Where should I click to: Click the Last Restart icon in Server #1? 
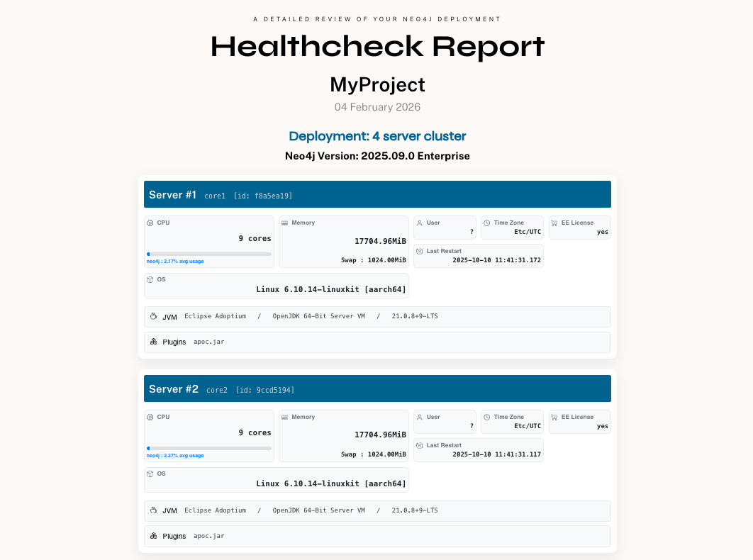(x=419, y=251)
